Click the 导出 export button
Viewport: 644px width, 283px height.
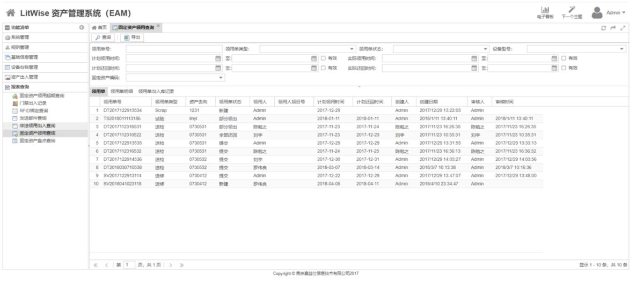pyautogui.click(x=132, y=38)
